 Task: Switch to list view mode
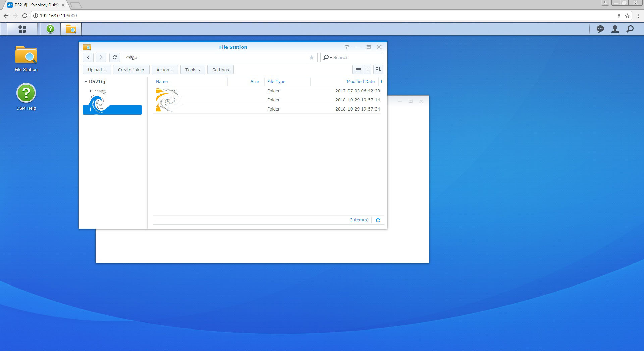click(x=358, y=70)
